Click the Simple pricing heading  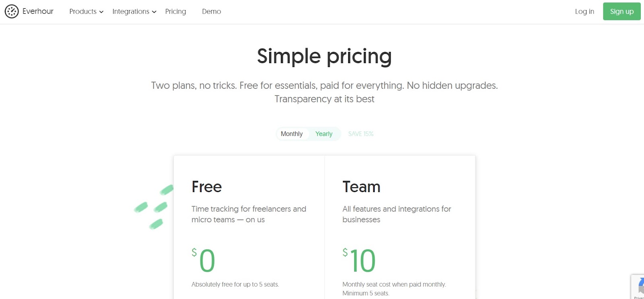click(324, 56)
